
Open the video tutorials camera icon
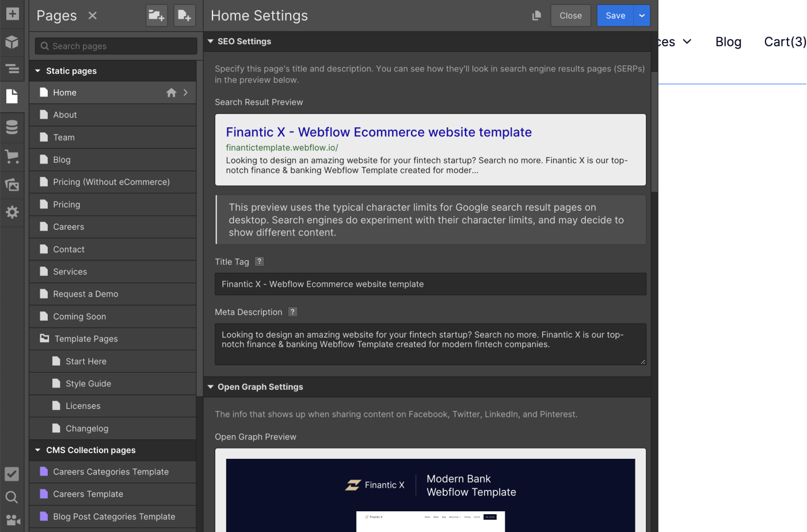pos(12,520)
